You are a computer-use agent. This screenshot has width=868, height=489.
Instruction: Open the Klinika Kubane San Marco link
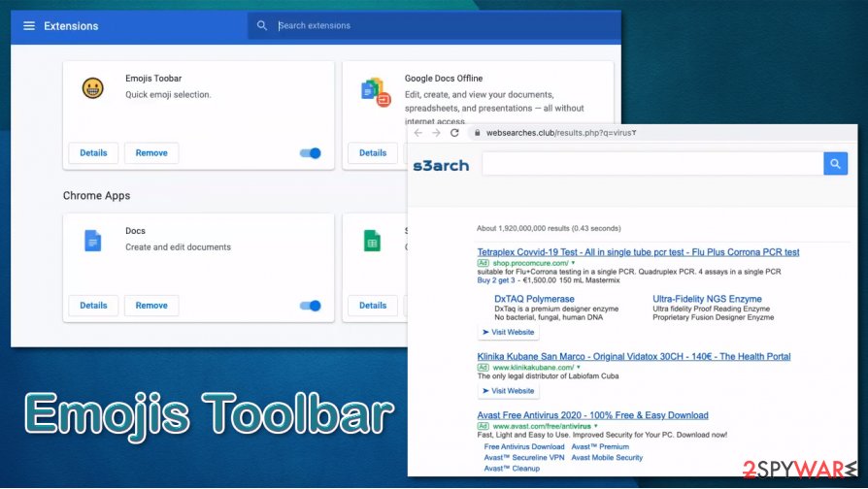(x=634, y=357)
